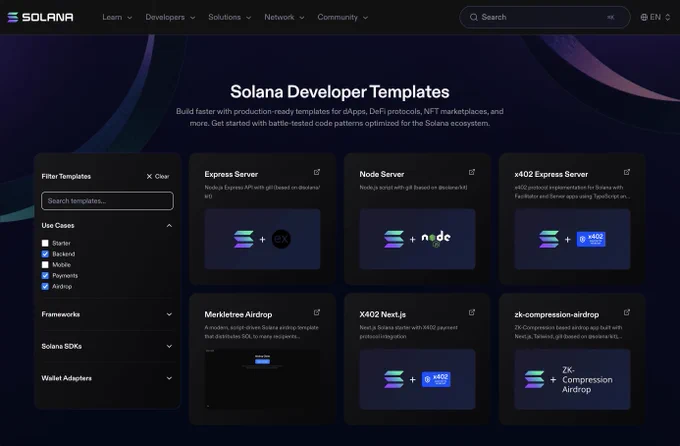Open the zk-compression-airdrop template title
The width and height of the screenshot is (680, 446).
coord(556,315)
